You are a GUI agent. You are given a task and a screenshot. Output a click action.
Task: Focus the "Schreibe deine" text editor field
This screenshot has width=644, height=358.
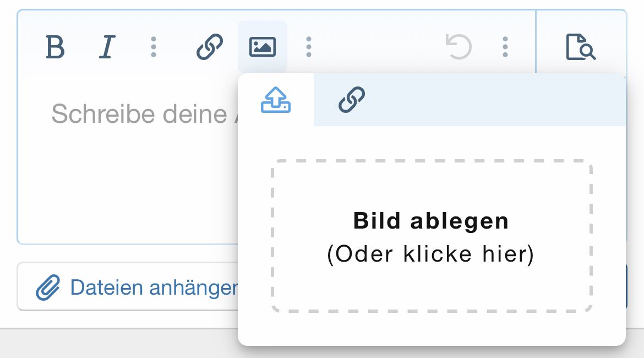coord(139,114)
